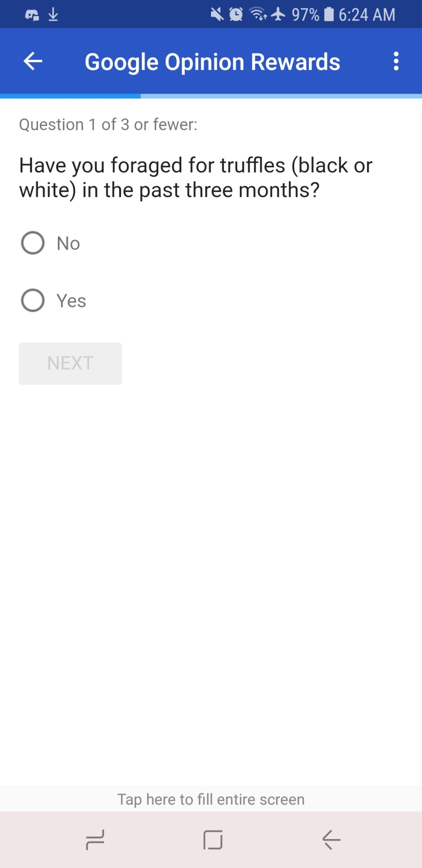Viewport: 422px width, 868px height.
Task: Select the "No" radio button
Action: (33, 243)
